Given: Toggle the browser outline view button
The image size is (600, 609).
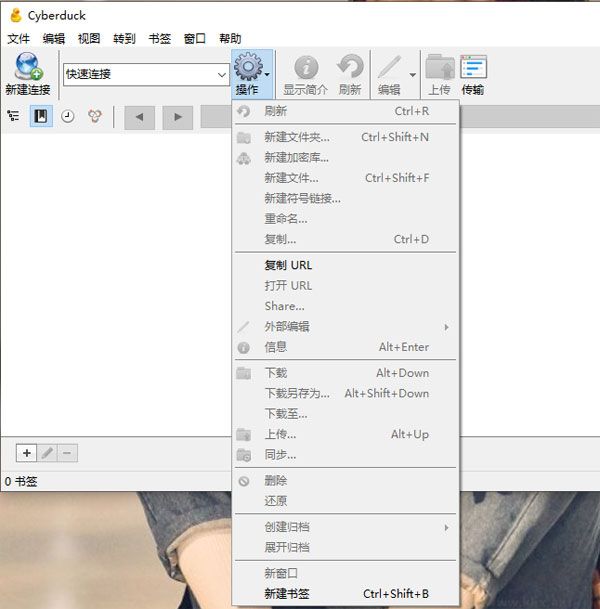Looking at the screenshot, I should tap(14, 116).
